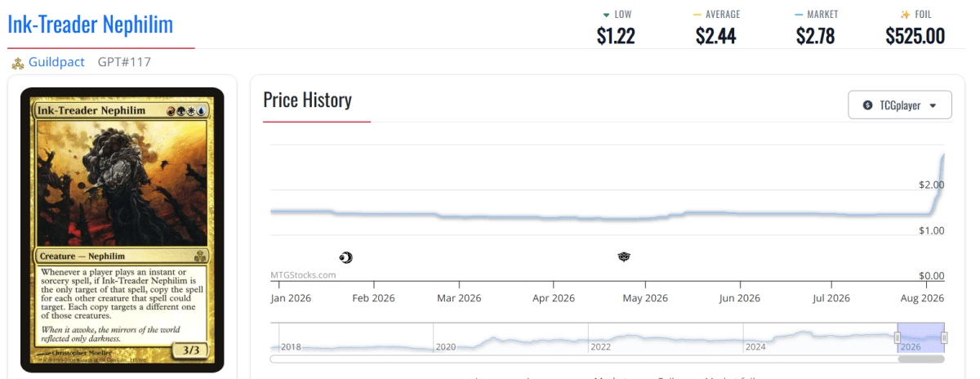Click the moon-shaped set release marker on chart
This screenshot has height=379, width=980.
point(345,257)
